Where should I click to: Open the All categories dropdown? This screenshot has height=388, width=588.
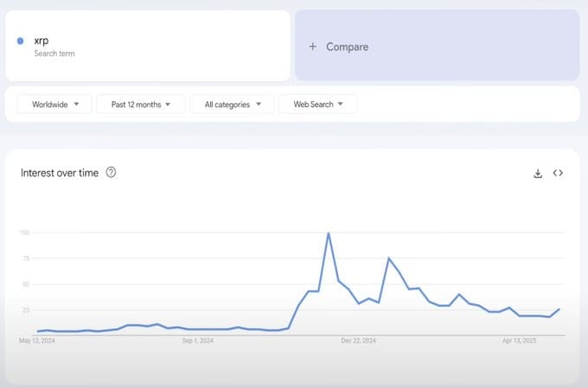[232, 105]
